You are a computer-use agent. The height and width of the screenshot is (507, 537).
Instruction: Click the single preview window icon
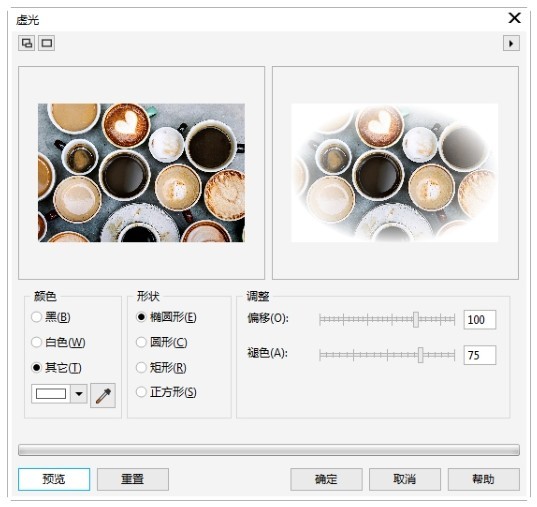[x=47, y=43]
